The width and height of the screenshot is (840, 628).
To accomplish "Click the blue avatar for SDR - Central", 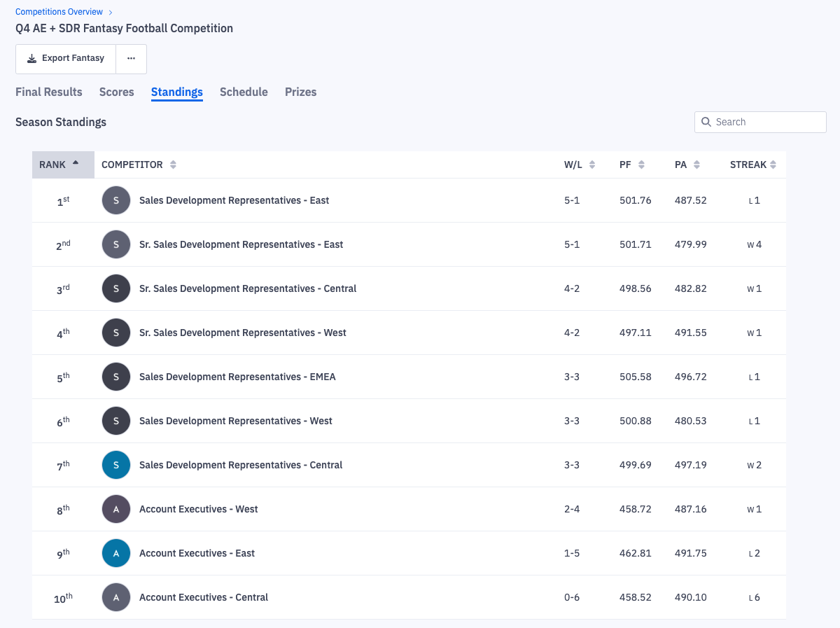I will [116, 465].
